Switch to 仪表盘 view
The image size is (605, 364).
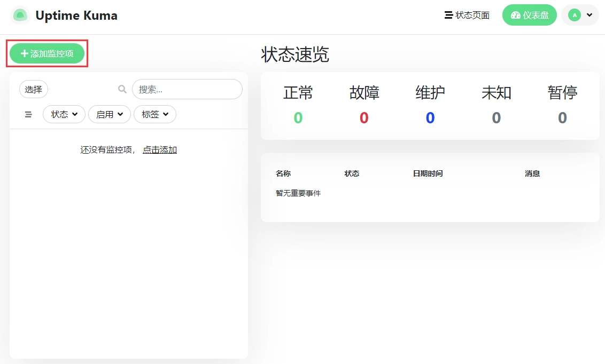point(529,15)
